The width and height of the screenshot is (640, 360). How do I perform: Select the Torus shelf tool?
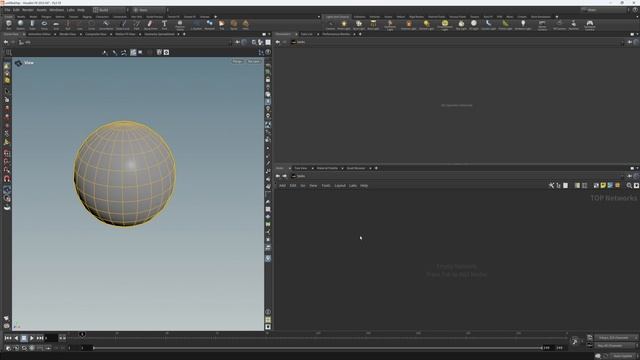pos(44,25)
